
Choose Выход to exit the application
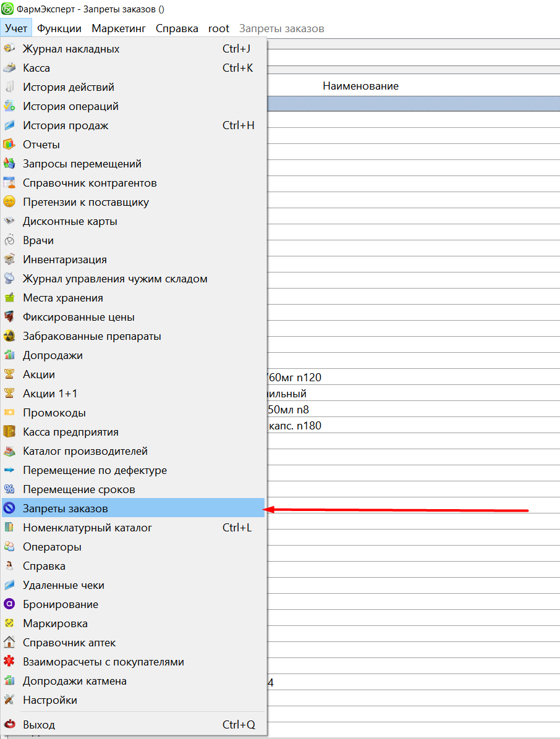[x=39, y=725]
